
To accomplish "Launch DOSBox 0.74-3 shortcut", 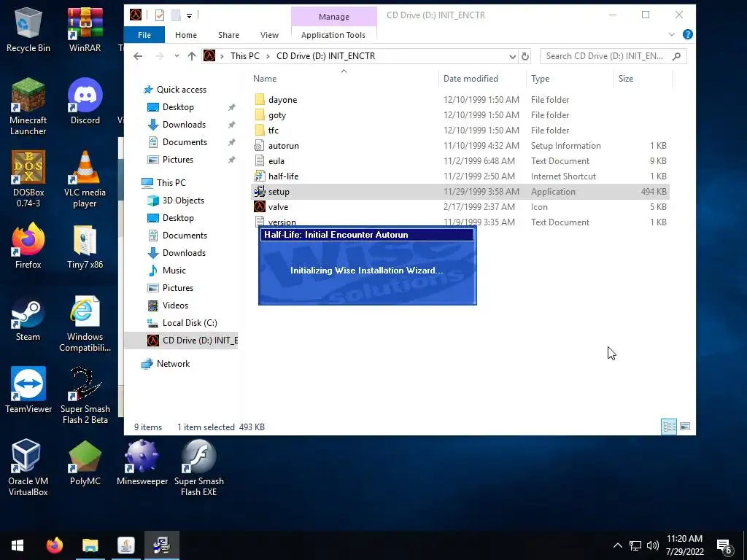I will coord(28,179).
